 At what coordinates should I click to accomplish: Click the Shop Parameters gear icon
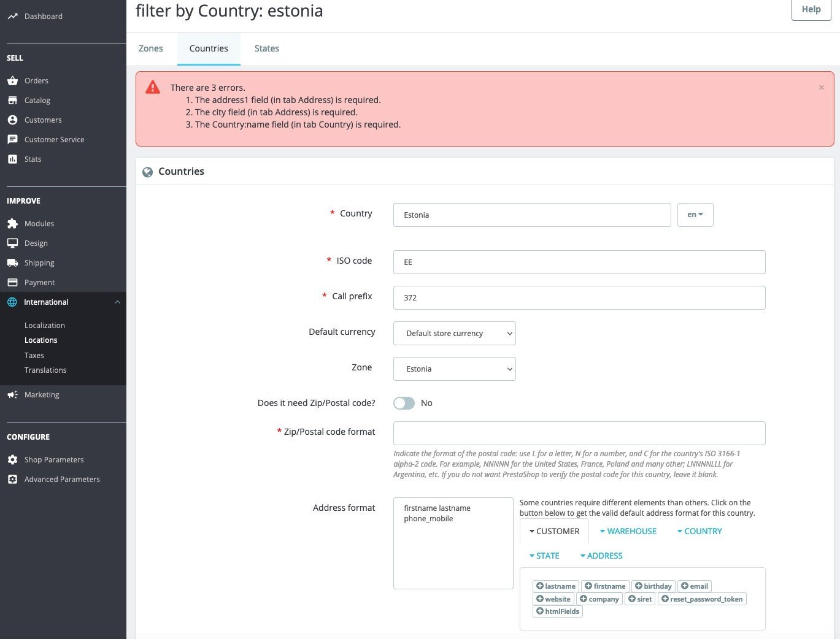click(x=12, y=460)
